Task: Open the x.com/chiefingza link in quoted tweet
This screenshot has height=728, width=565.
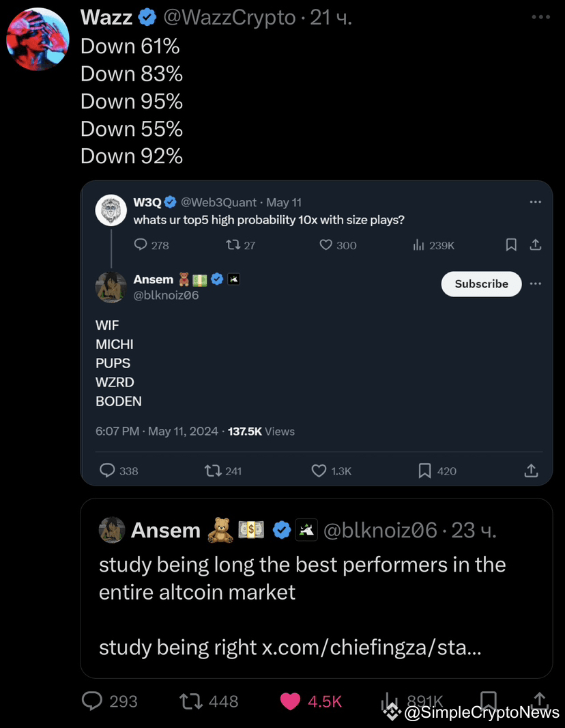Action: [371, 647]
